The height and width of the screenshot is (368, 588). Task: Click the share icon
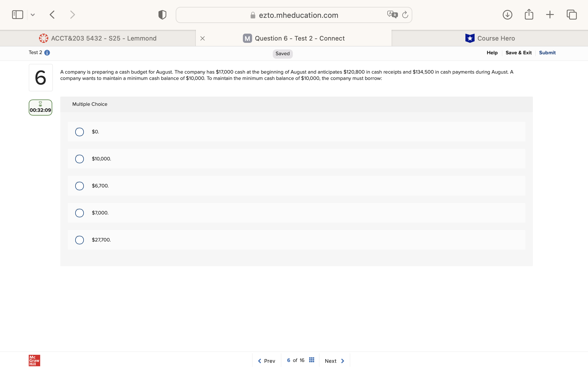tap(529, 15)
